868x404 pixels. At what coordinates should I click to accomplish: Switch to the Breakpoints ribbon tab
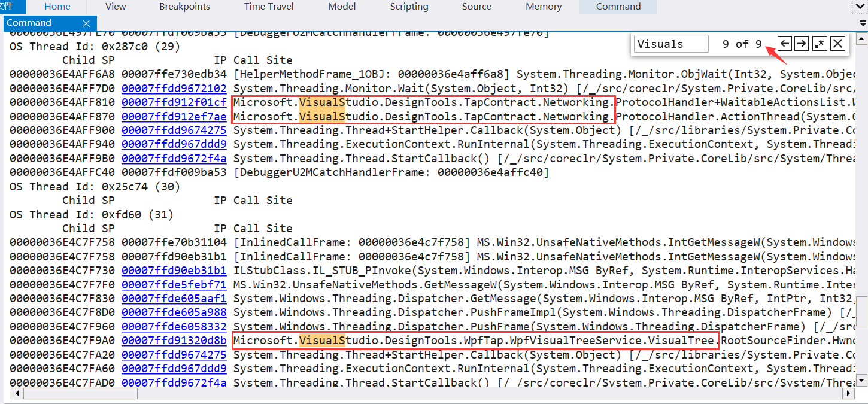(x=185, y=7)
